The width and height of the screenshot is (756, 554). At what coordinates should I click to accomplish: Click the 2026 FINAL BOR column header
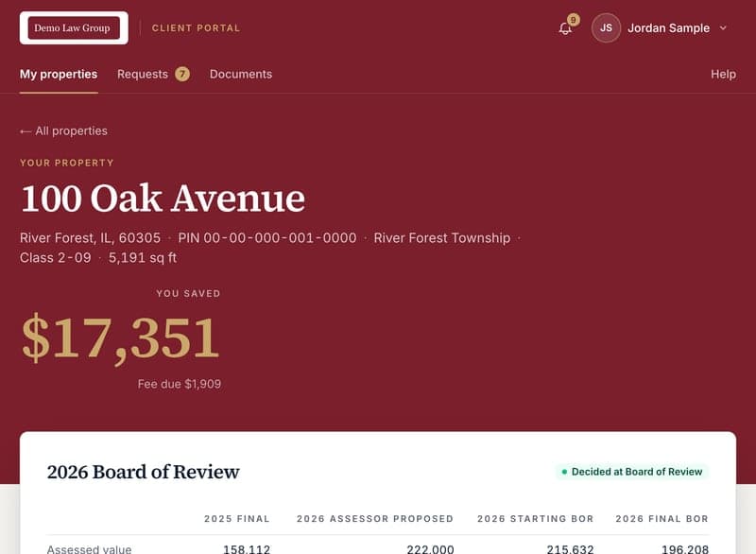tap(662, 519)
